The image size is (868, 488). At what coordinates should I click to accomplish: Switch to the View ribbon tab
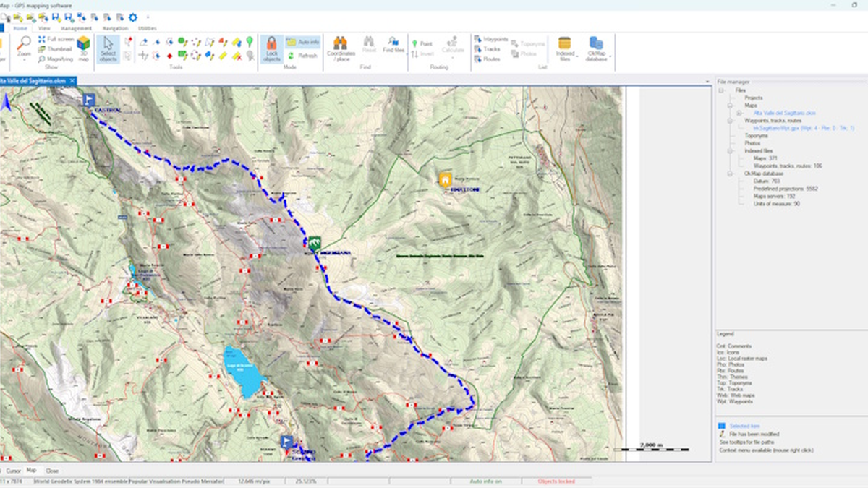pos(44,27)
